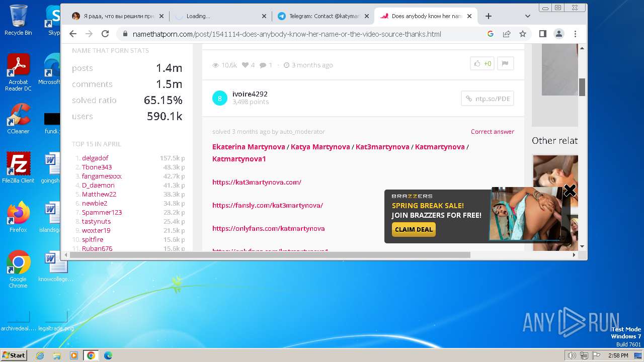The image size is (644, 362).
Task: Click the cyan user avatar circle
Action: [220, 98]
